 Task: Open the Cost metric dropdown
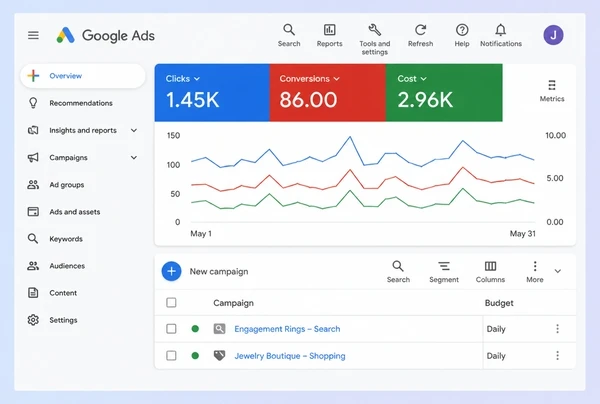click(412, 78)
